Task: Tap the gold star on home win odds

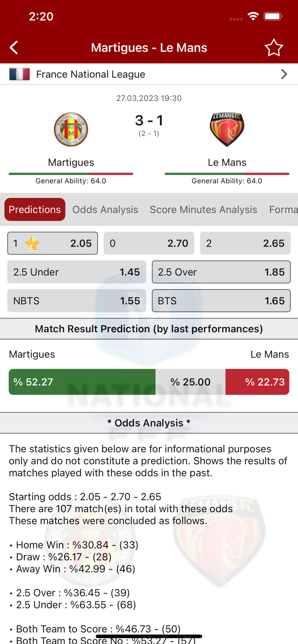Action: tap(32, 243)
